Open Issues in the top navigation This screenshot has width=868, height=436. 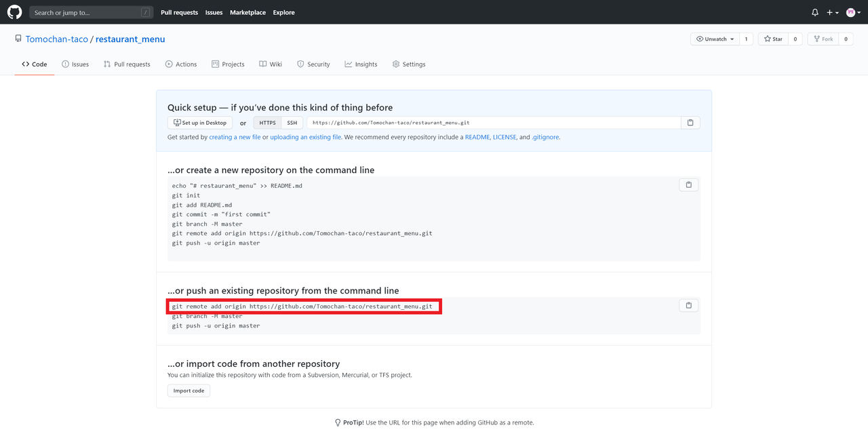pos(214,12)
